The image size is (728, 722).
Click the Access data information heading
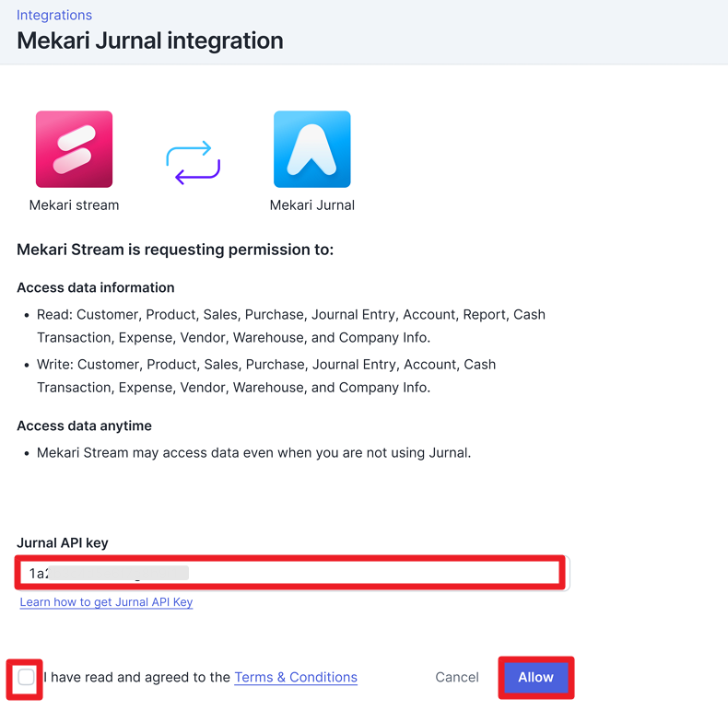tap(96, 287)
